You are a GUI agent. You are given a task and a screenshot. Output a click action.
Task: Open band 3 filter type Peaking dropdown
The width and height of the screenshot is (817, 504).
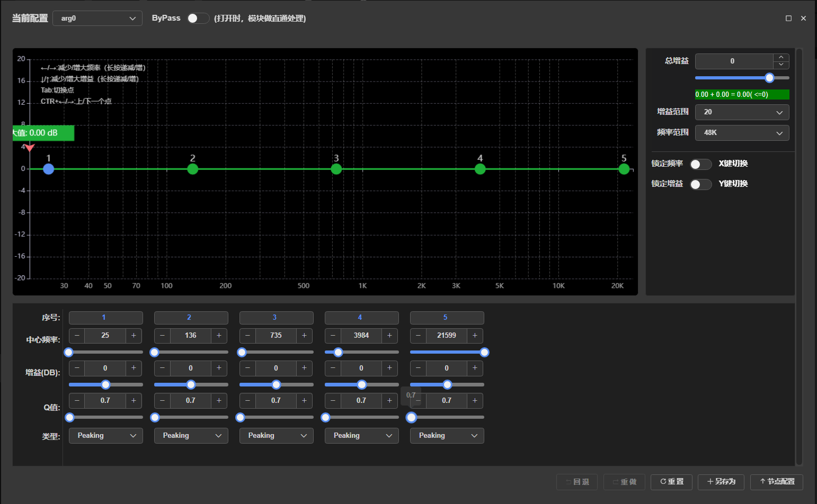277,436
